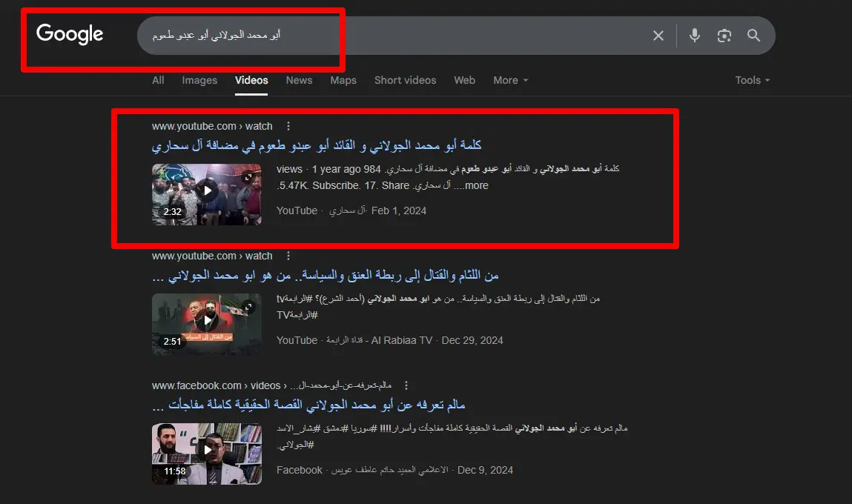
Task: Click inside the Google search field
Action: (392, 36)
